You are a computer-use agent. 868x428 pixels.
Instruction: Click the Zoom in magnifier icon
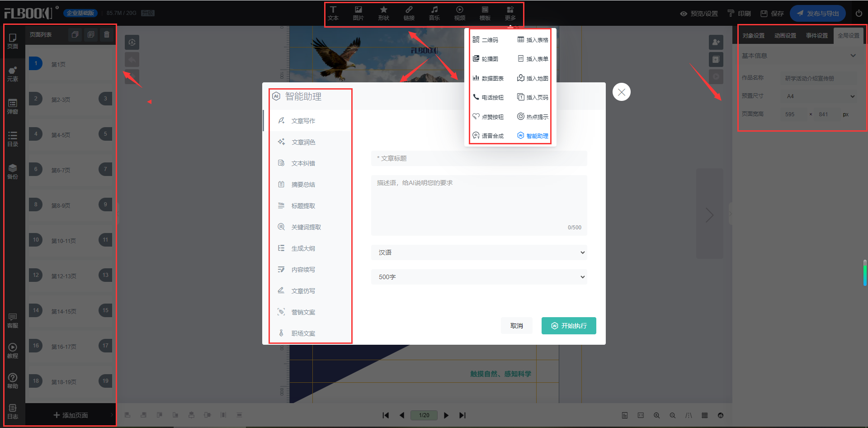(656, 415)
